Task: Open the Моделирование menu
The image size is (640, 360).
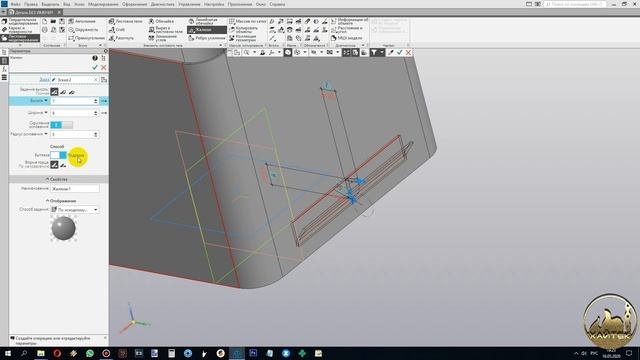Action: (x=103, y=4)
